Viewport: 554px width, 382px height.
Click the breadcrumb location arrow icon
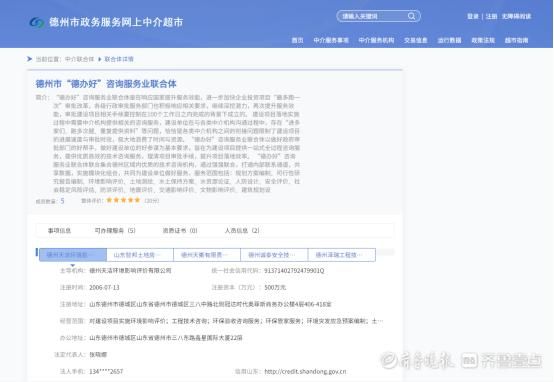click(x=29, y=59)
